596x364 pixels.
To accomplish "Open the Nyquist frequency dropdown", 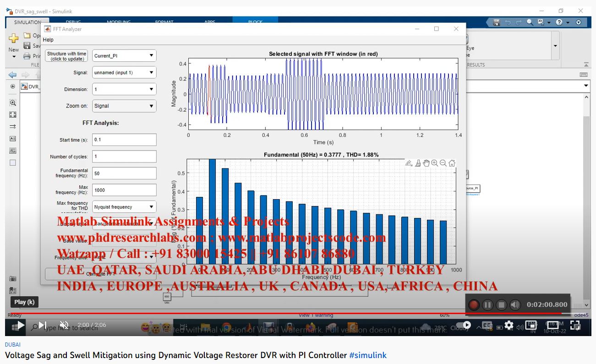I will (124, 207).
